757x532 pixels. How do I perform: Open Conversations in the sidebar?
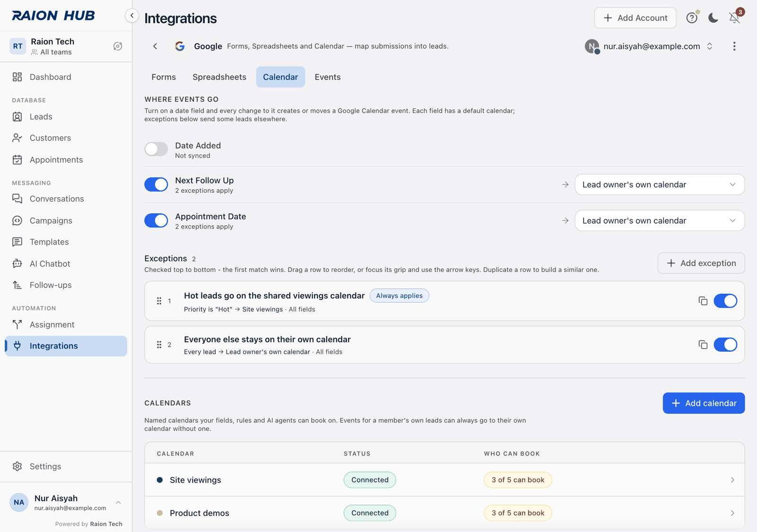(x=66, y=199)
